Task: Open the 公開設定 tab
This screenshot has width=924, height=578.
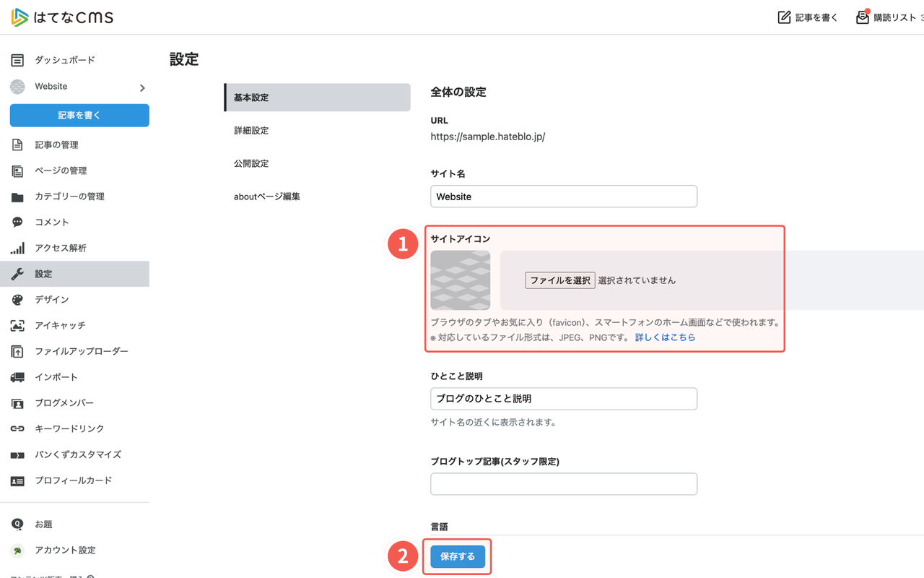Action: (x=251, y=163)
